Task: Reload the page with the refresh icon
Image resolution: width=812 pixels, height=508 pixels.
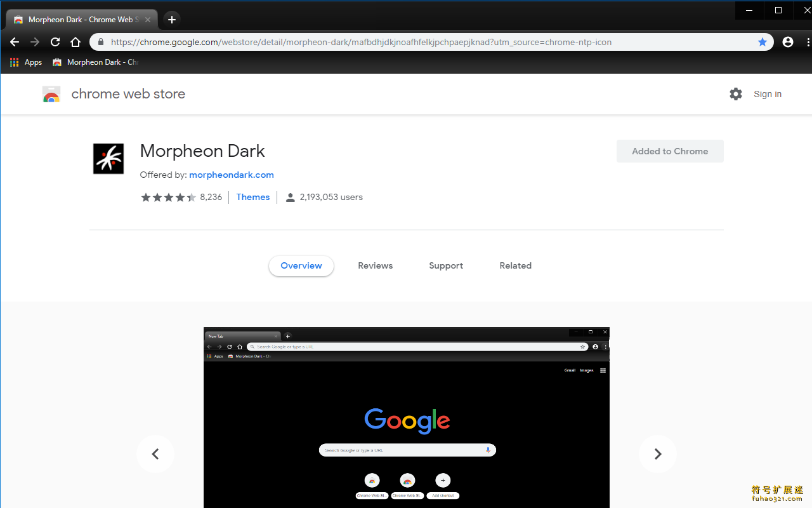Action: click(x=55, y=42)
